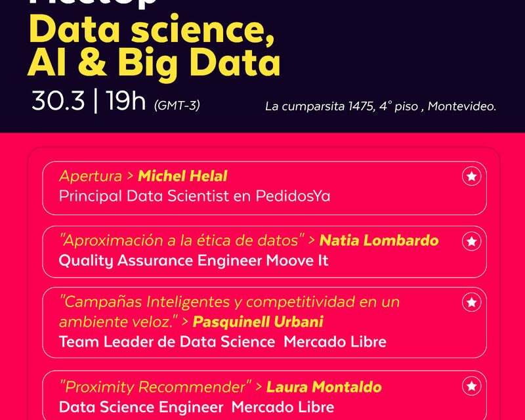Click the La cumparsita 1475 address

380,106
